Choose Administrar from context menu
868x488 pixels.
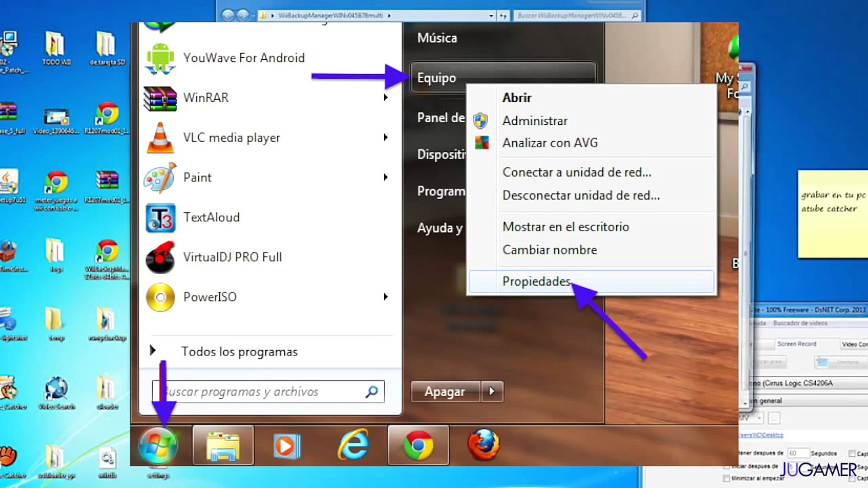[535, 121]
